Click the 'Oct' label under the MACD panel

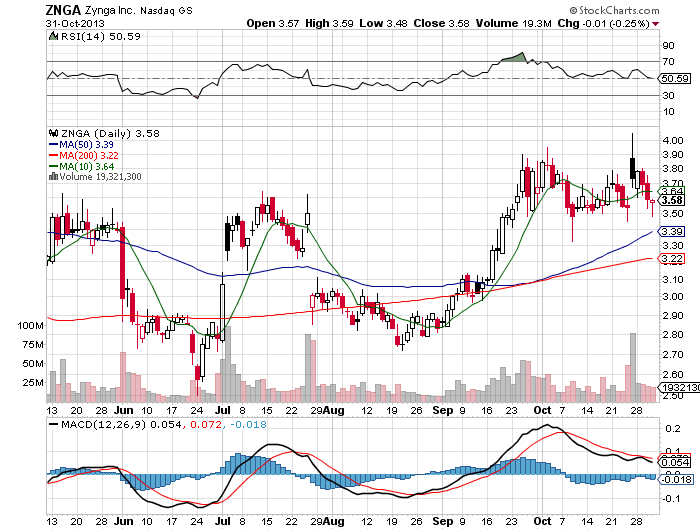pos(542,521)
